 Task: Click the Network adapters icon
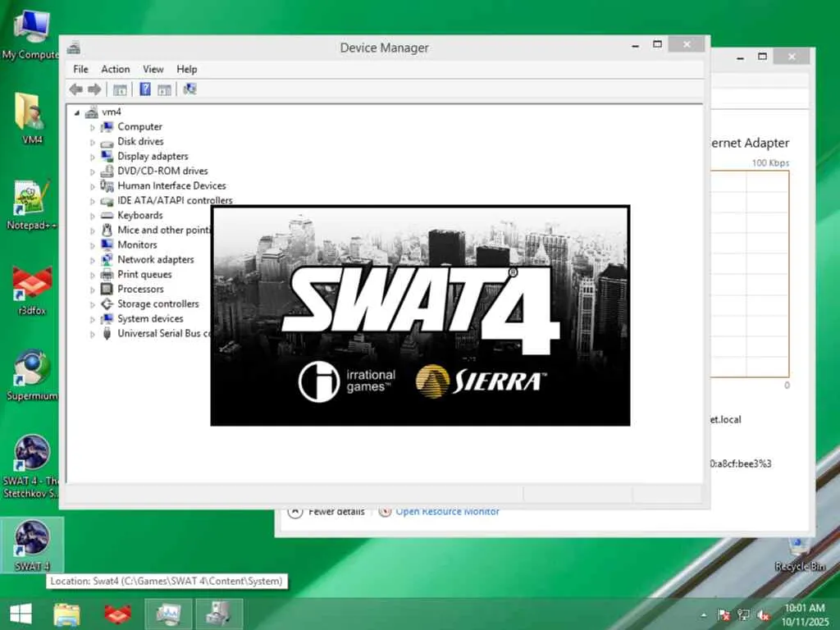pos(107,260)
